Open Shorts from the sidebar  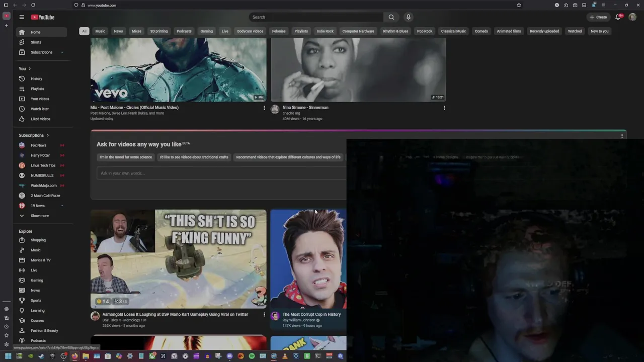coord(40,42)
